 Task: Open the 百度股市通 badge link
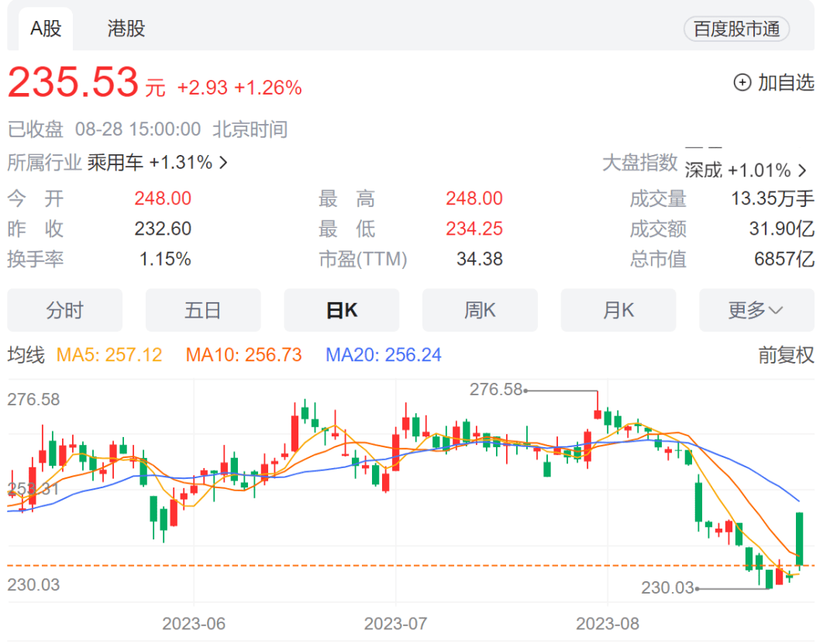[x=736, y=29]
